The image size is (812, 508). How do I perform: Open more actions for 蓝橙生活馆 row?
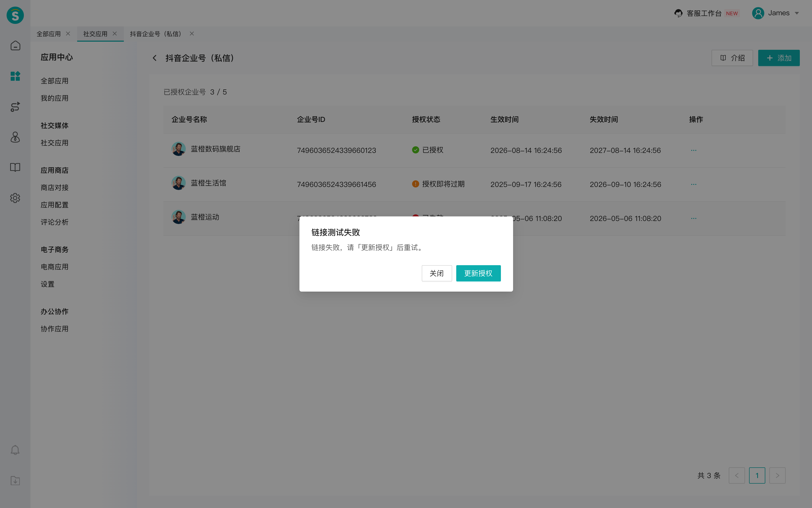pos(693,184)
